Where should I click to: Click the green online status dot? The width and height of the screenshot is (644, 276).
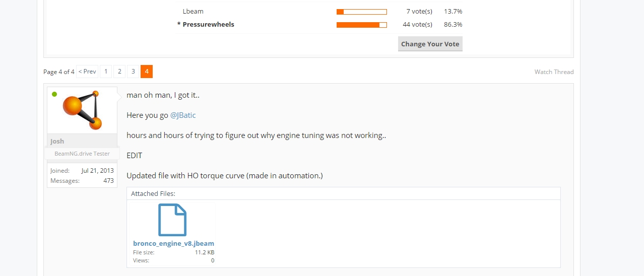click(54, 94)
